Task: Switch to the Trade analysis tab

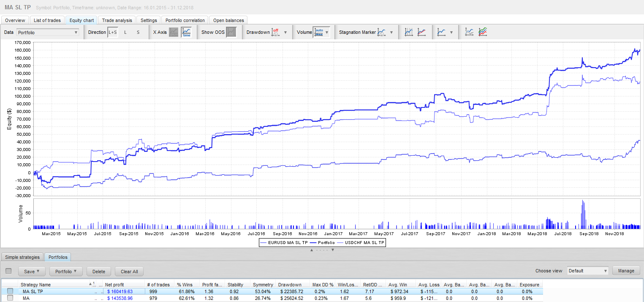Action: (117, 20)
